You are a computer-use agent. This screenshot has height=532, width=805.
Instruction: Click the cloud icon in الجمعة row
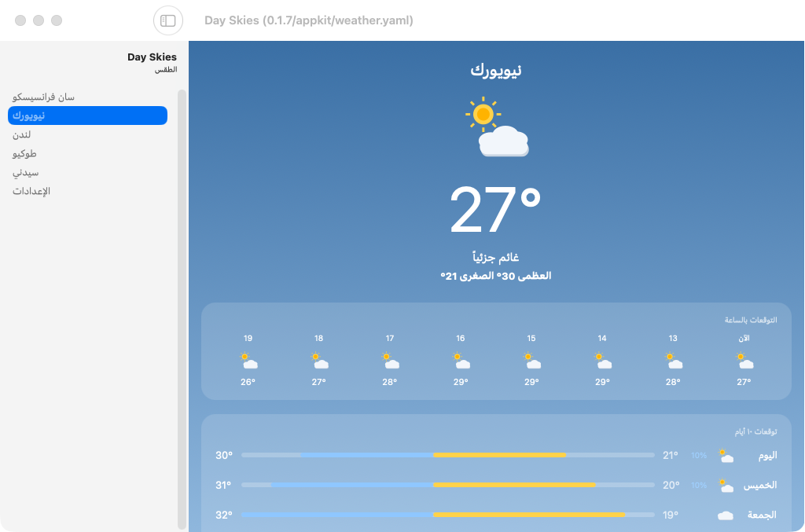726,515
